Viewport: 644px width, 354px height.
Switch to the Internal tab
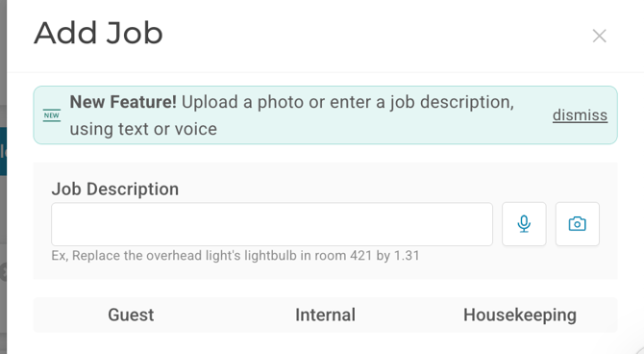(x=325, y=315)
